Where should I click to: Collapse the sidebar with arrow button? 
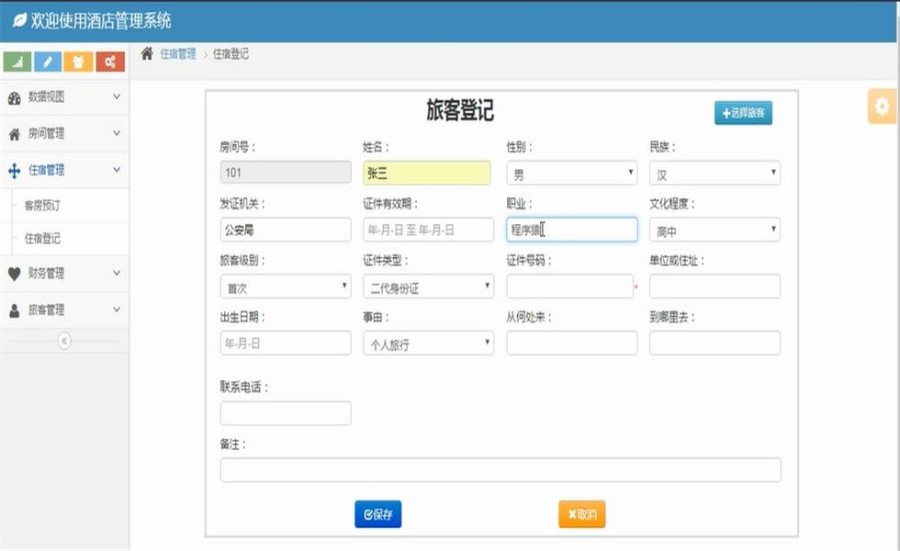64,341
